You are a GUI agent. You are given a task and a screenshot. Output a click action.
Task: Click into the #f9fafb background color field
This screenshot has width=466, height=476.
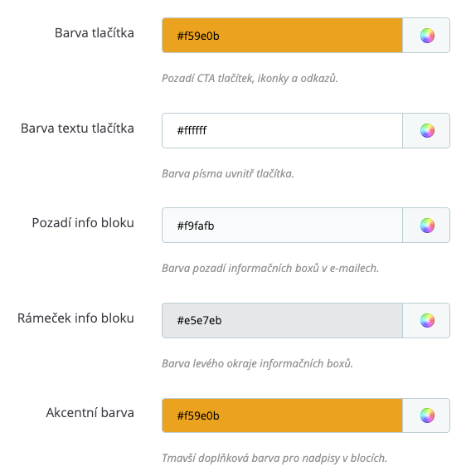(x=282, y=226)
